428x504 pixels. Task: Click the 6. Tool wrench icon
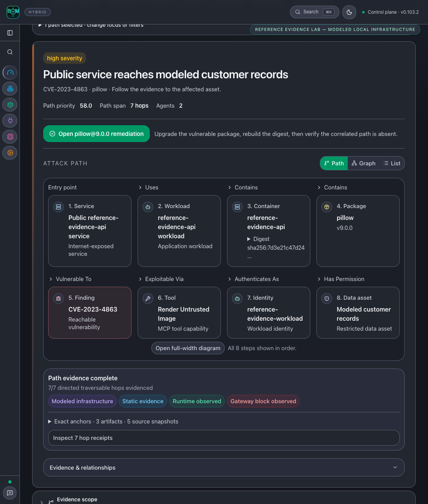148,299
